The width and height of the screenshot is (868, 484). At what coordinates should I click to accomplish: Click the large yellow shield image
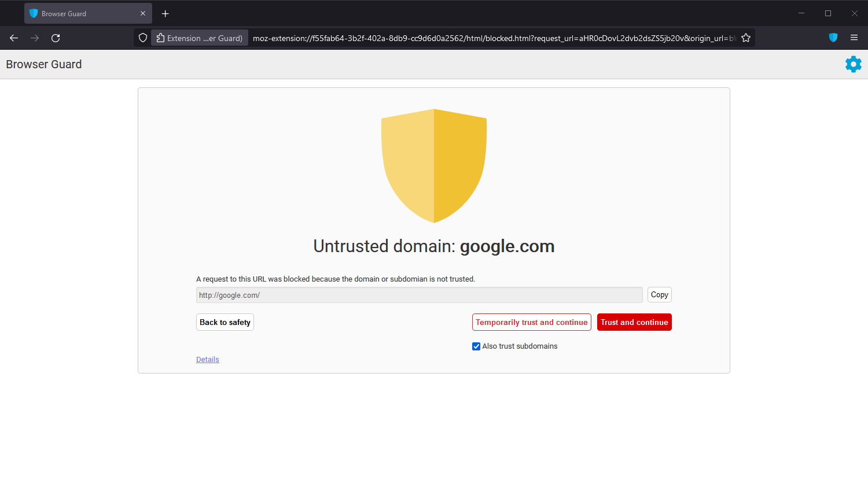(x=434, y=166)
